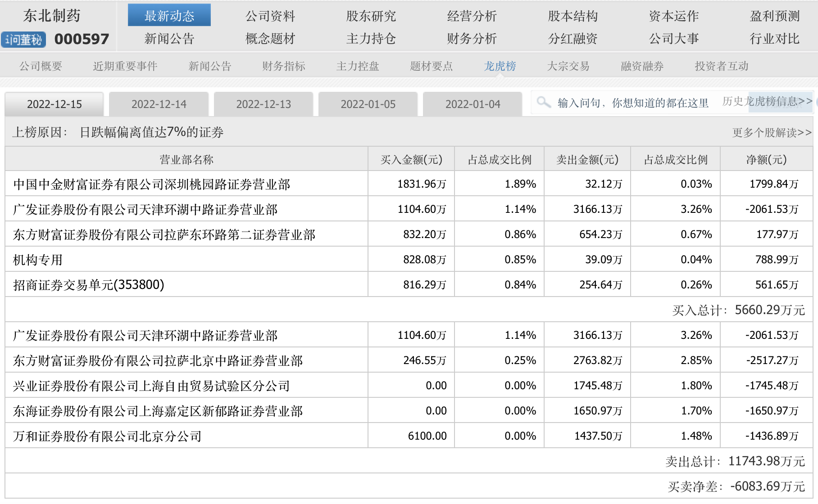Click 中国中金财富证券 深圳桃园路 branch name
Image resolution: width=818 pixels, height=504 pixels.
(152, 184)
